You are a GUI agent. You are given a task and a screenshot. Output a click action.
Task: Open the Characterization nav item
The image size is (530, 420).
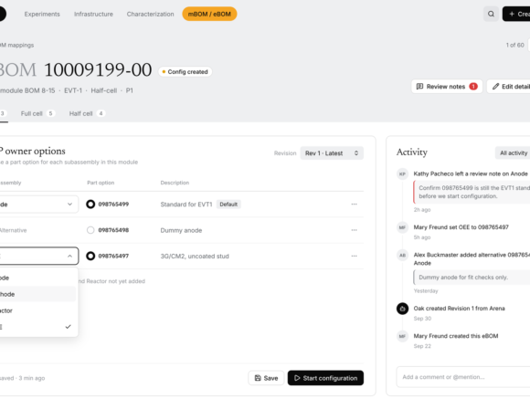click(x=151, y=15)
